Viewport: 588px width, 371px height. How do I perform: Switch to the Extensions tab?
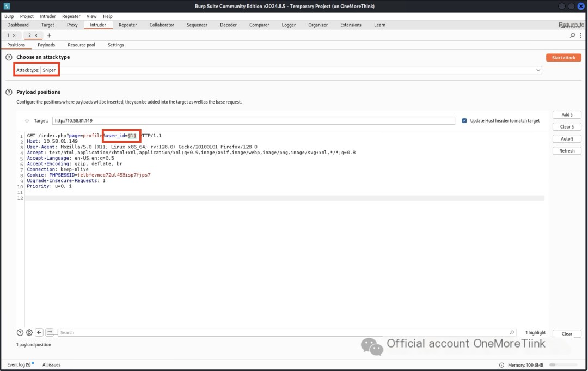(x=351, y=25)
